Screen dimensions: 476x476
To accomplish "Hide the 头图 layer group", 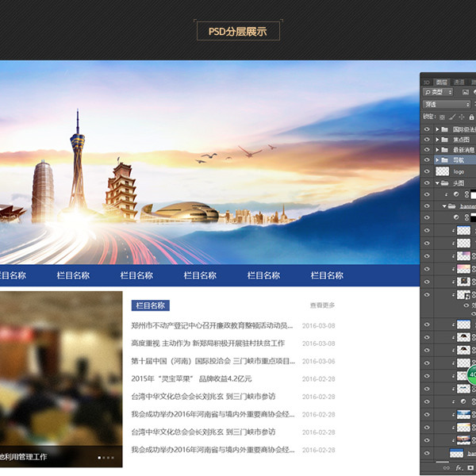I will coord(427,183).
